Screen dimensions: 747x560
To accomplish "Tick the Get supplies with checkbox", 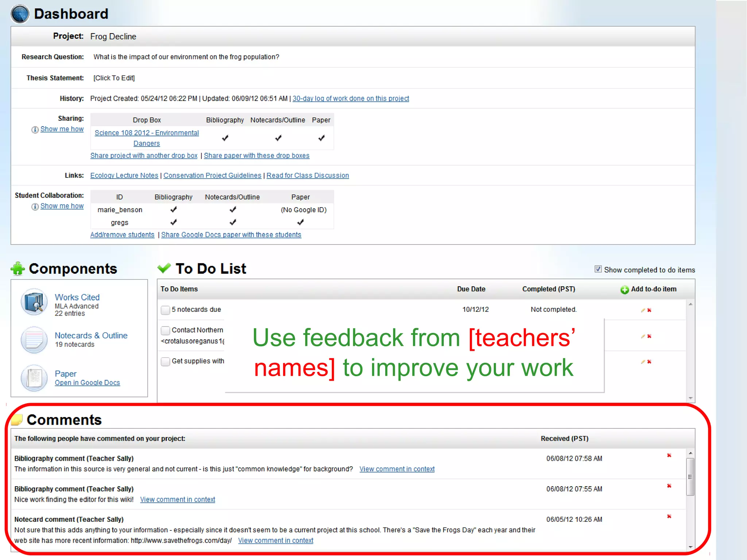I will click(165, 361).
